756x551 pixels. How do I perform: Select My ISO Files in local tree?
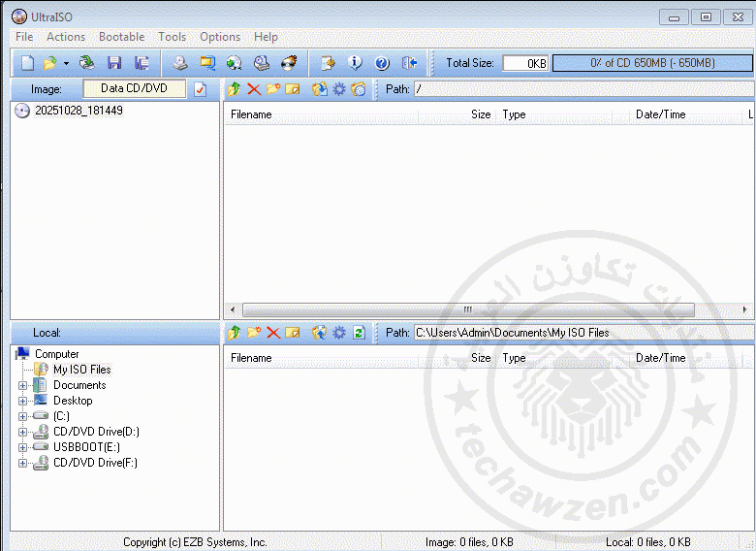[x=82, y=370]
